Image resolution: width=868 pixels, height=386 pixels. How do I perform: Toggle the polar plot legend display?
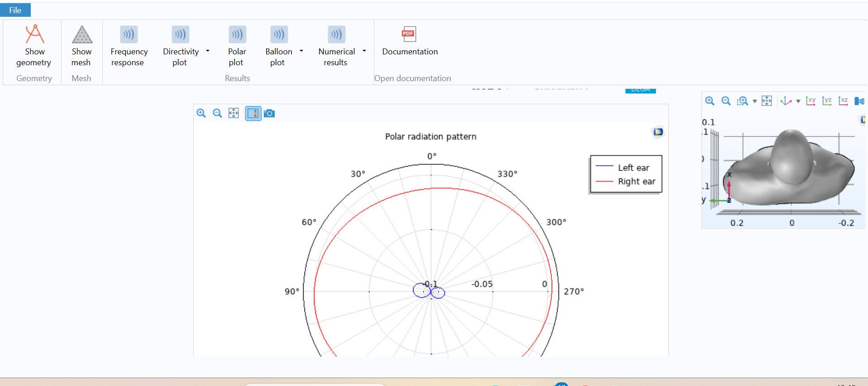[x=253, y=113]
